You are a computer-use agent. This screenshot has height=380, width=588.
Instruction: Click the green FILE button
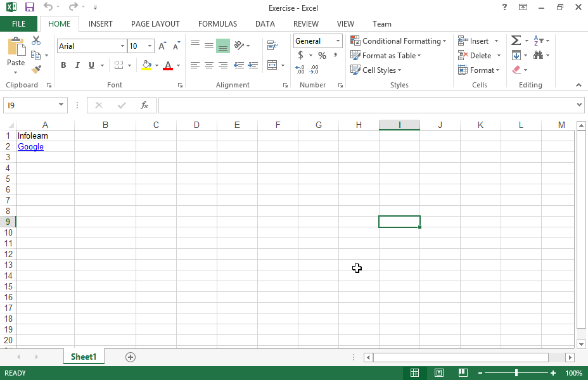19,24
